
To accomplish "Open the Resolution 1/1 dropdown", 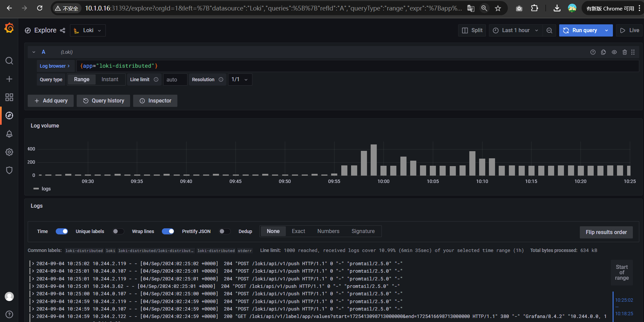I will point(240,79).
